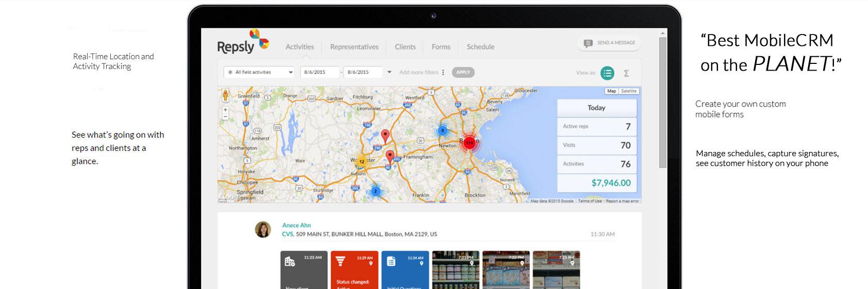Click the Activities count 76

pos(626,164)
